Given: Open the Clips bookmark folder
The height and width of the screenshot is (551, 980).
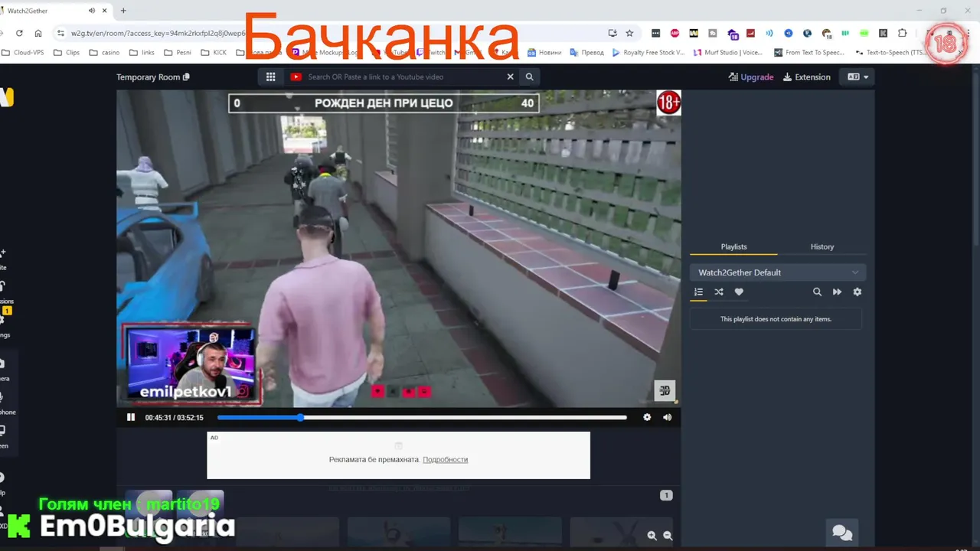Looking at the screenshot, I should pyautogui.click(x=67, y=53).
